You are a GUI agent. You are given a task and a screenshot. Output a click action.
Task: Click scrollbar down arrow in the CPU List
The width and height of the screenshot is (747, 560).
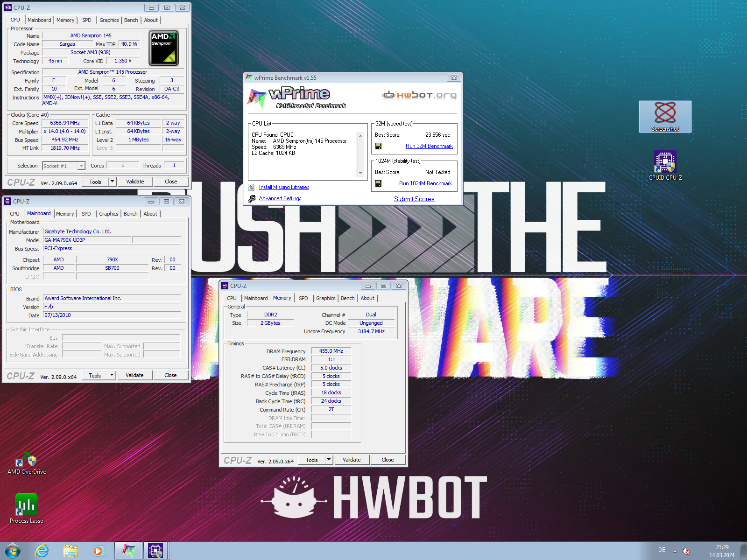pyautogui.click(x=360, y=173)
